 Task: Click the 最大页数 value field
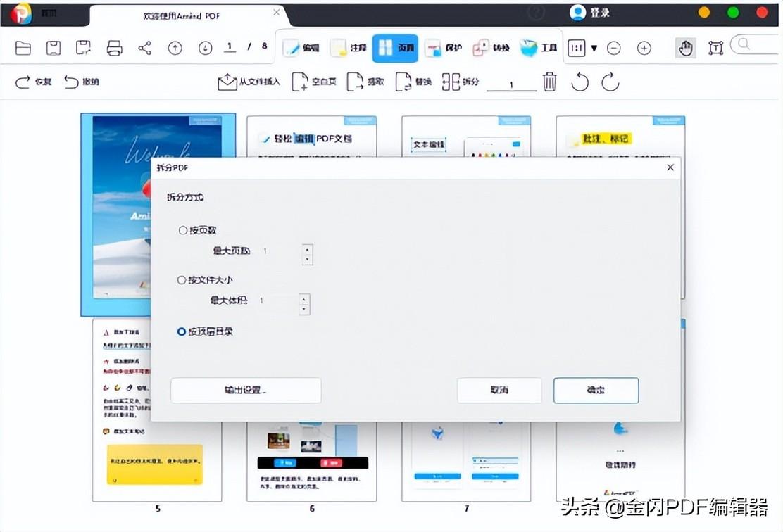[x=280, y=251]
